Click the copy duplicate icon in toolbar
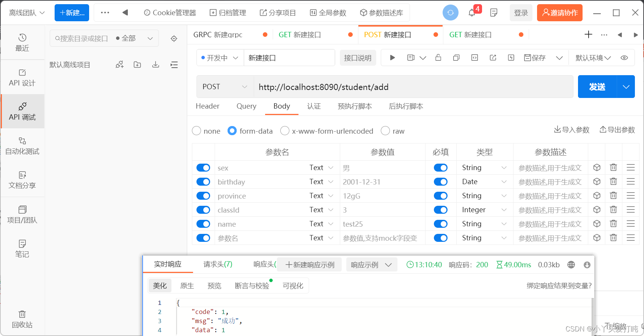644x336 pixels. pos(456,58)
